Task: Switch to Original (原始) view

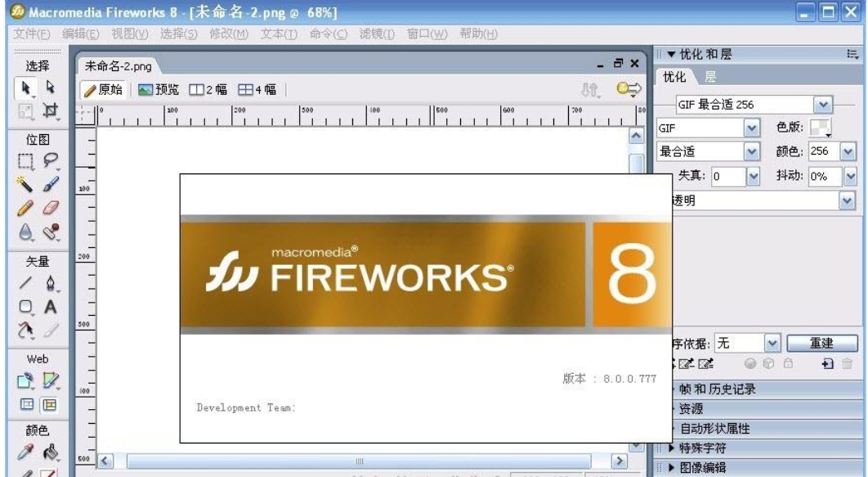Action: (104, 89)
